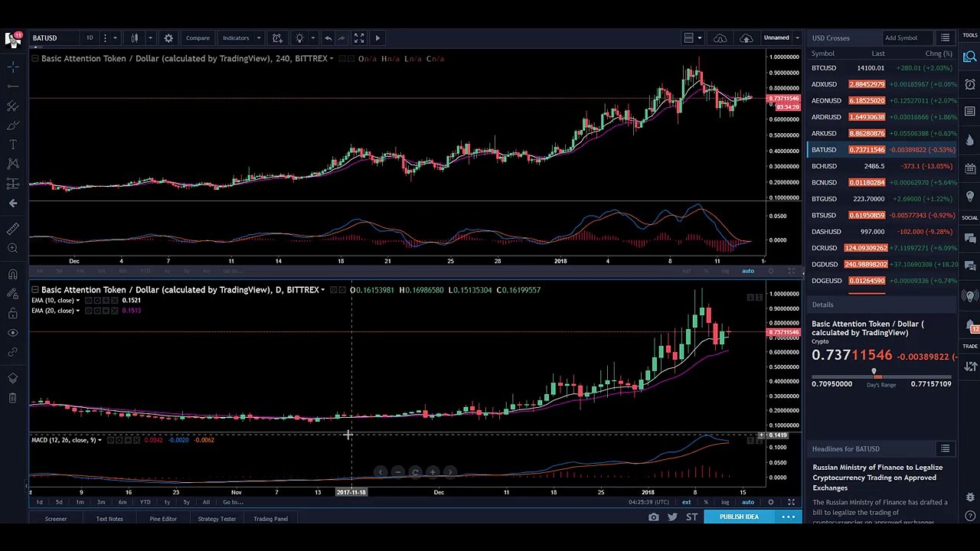Expand chart style dropdown arrow
This screenshot has width=980, height=551.
pos(150,37)
